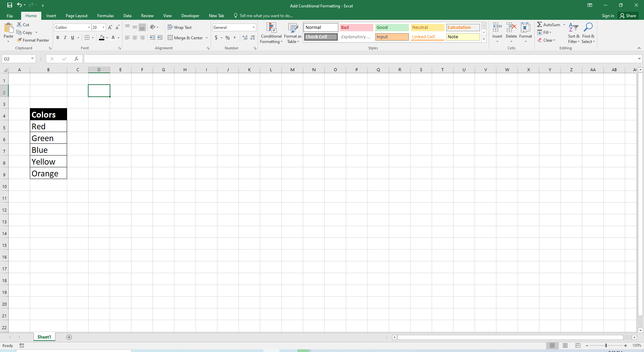644x352 pixels.
Task: Select the cell containing Yellow
Action: point(48,162)
